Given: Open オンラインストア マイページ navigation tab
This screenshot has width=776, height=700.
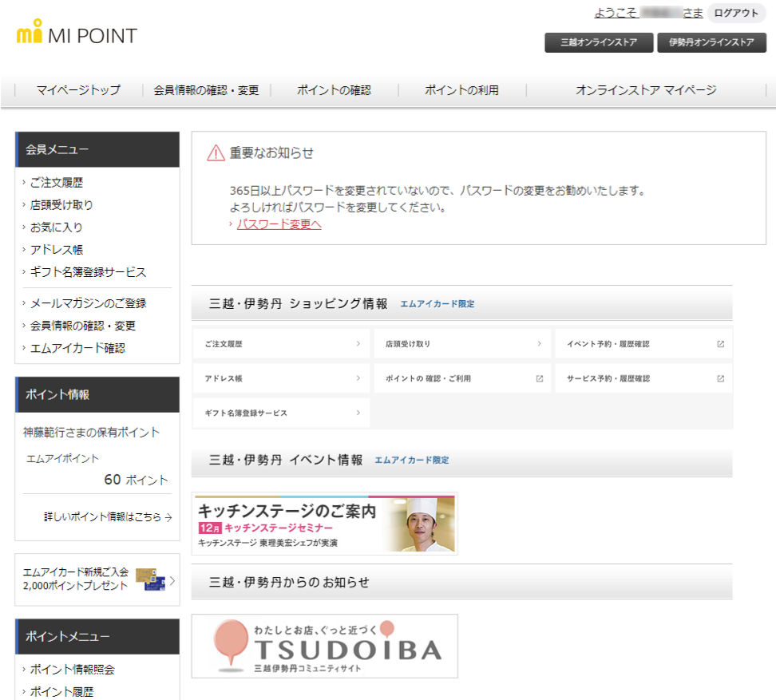Looking at the screenshot, I should pyautogui.click(x=646, y=90).
